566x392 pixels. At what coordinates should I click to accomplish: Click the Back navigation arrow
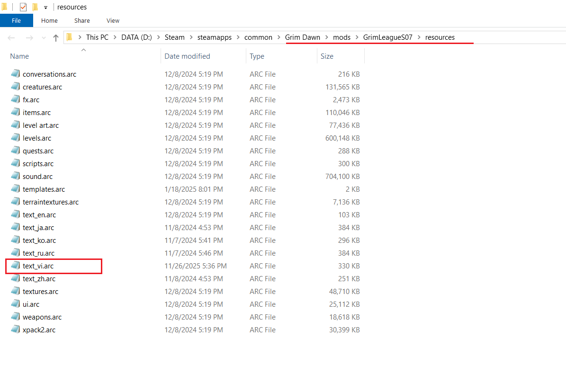coord(11,38)
